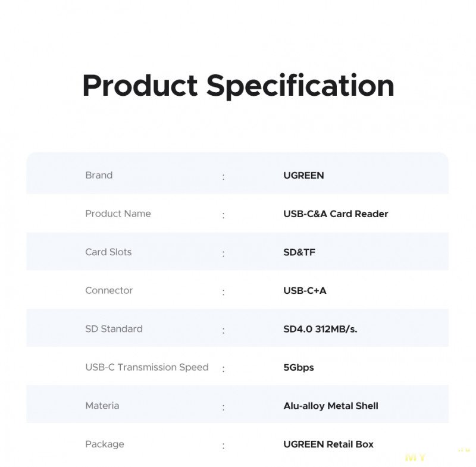This screenshot has height=467, width=476.
Task: Click the Product Name label
Action: (x=118, y=214)
